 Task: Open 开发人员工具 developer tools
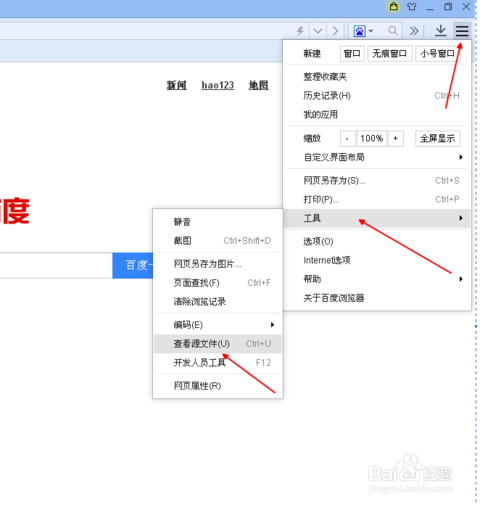point(218,363)
